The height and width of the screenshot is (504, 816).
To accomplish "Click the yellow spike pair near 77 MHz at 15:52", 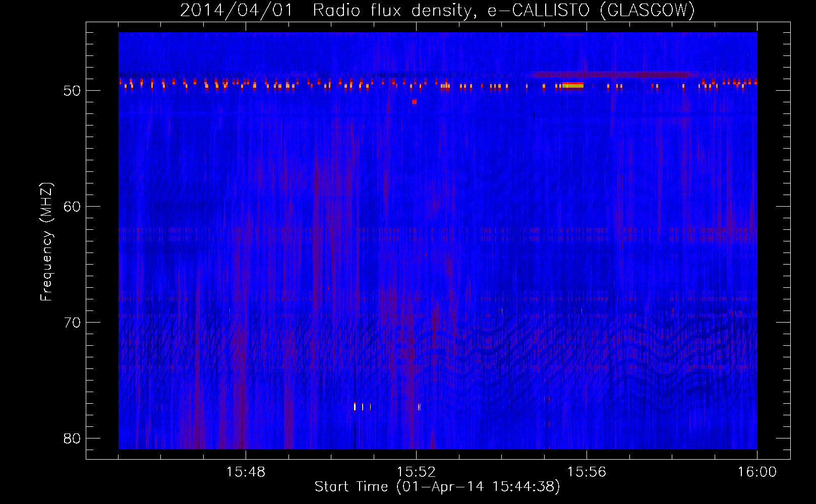I will coord(419,407).
